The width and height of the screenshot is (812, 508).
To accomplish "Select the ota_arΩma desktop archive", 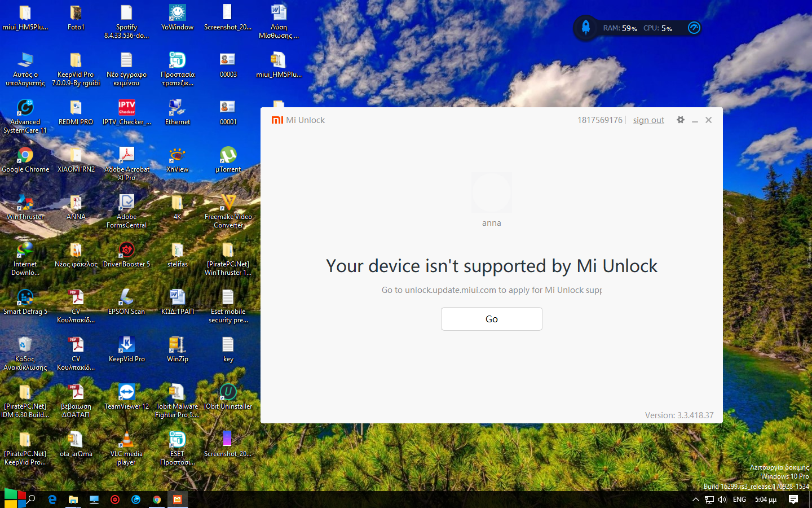I will (76, 444).
